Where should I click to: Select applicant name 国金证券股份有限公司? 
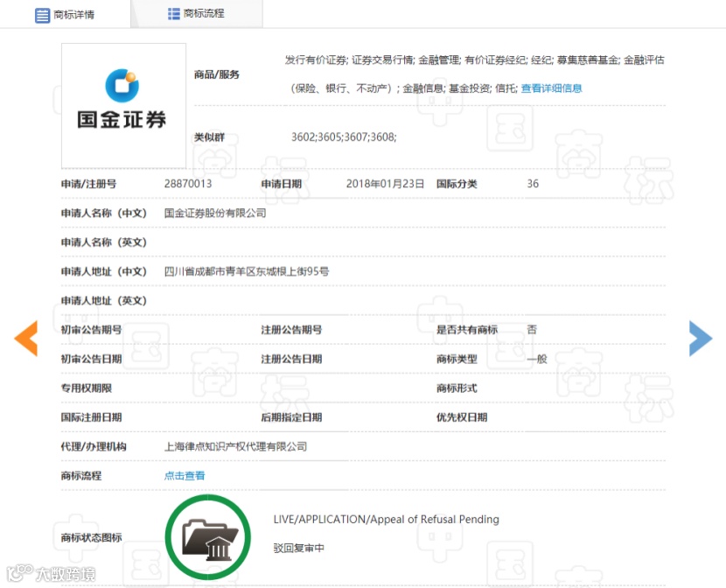(x=215, y=213)
